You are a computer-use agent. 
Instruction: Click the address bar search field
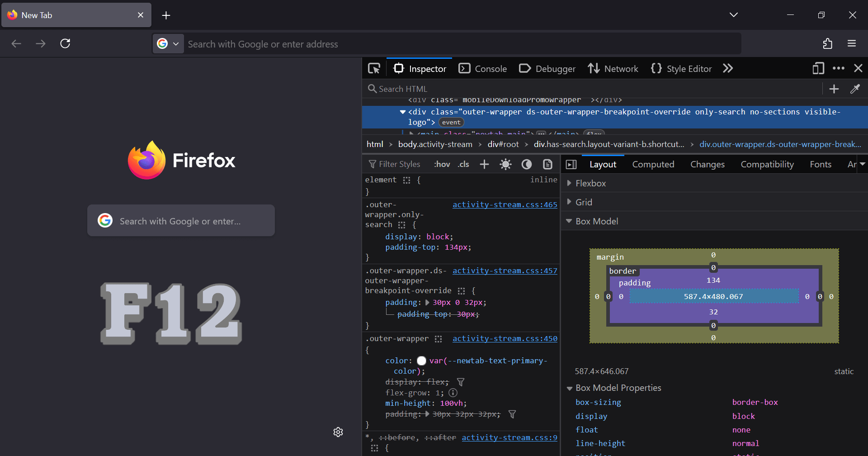(462, 44)
